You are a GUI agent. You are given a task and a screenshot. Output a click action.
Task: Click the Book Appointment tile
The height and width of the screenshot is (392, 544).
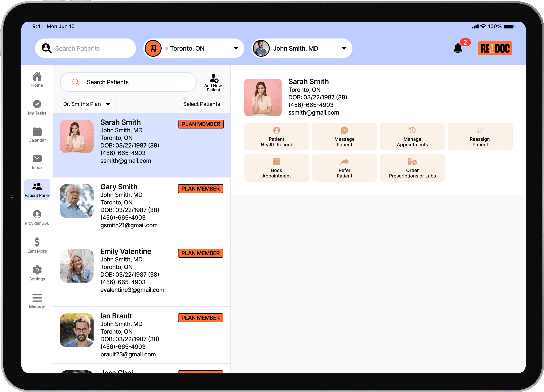pos(276,168)
